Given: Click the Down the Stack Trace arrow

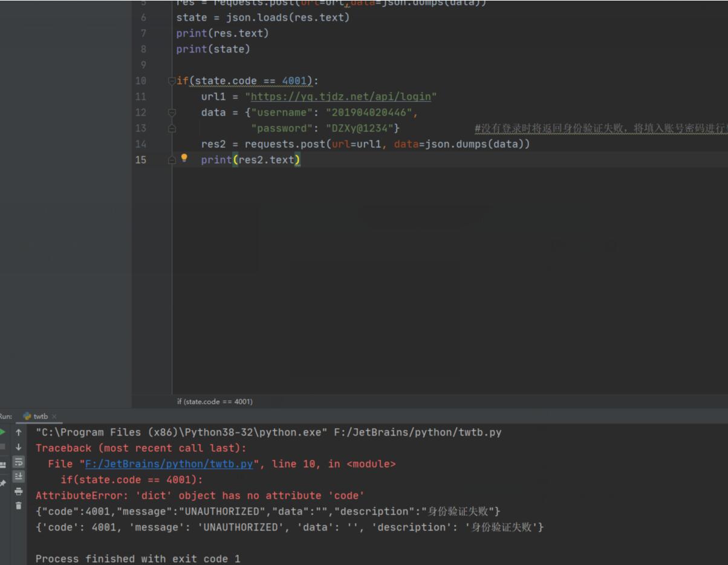Looking at the screenshot, I should pyautogui.click(x=19, y=447).
